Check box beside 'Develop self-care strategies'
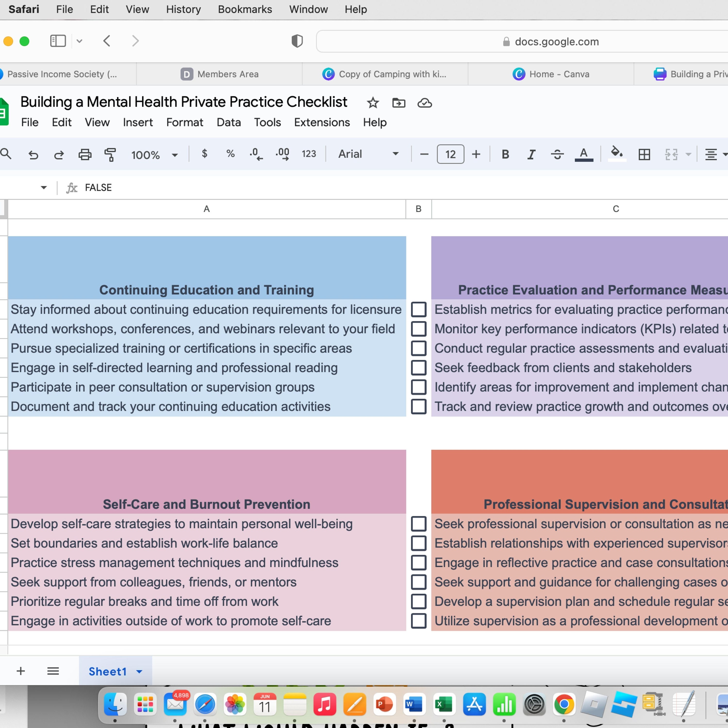The image size is (728, 728). (419, 524)
